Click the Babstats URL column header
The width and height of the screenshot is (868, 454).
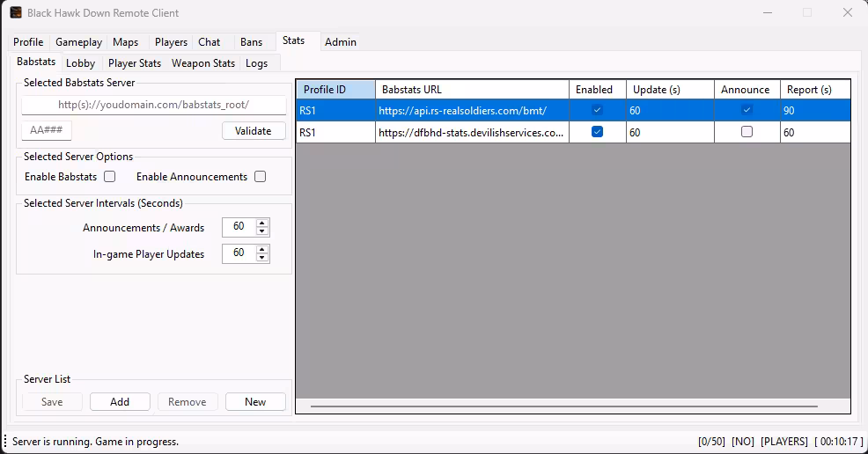[472, 90]
